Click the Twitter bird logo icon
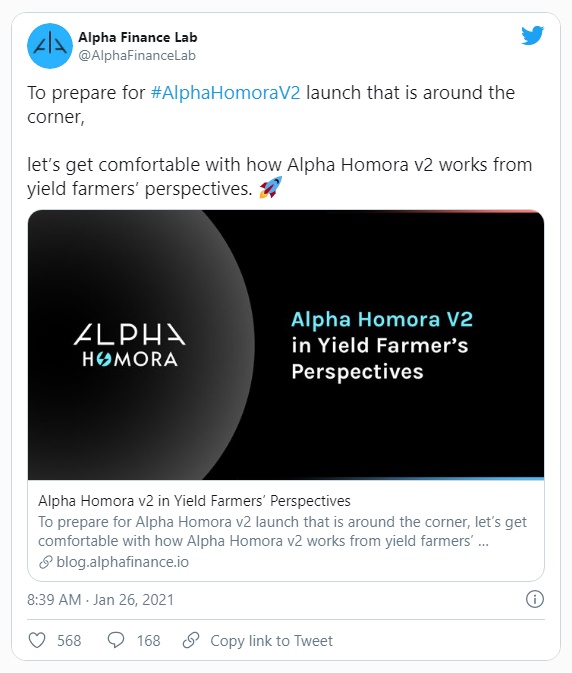 coord(533,36)
